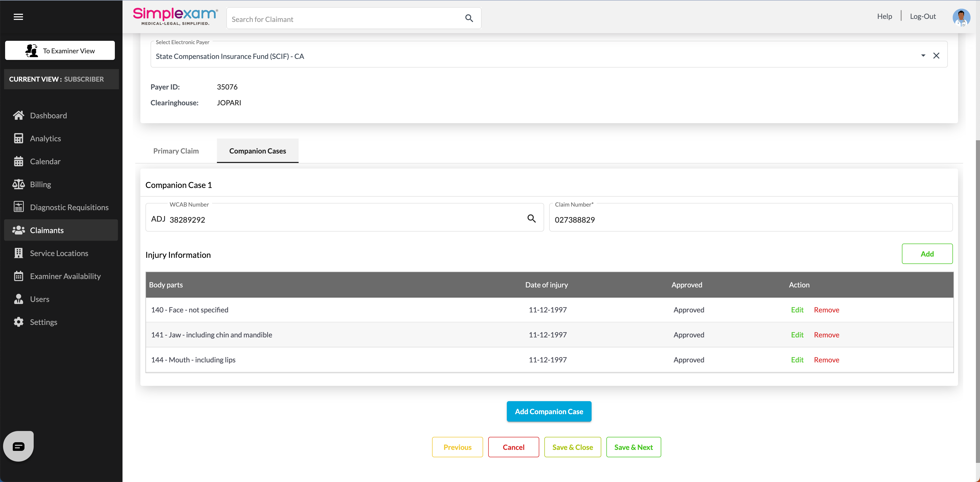Click the claimant search magnifier icon
This screenshot has width=980, height=482.
point(469,18)
